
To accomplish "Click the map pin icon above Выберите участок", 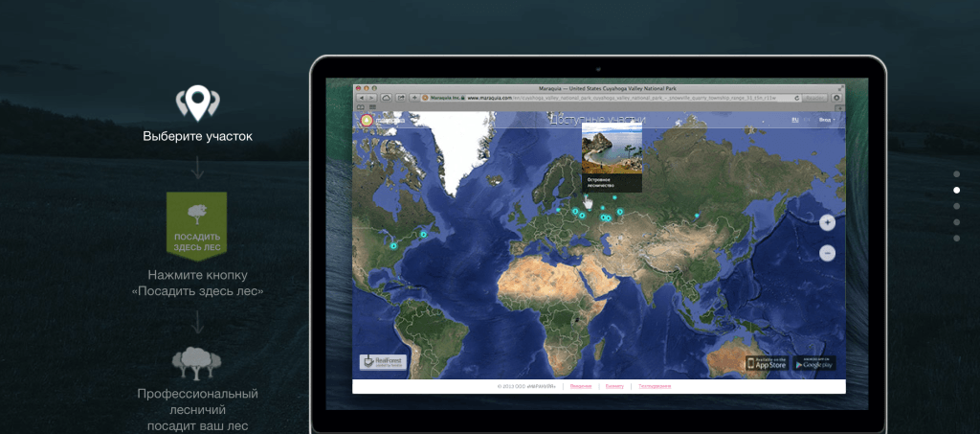I will tap(197, 102).
